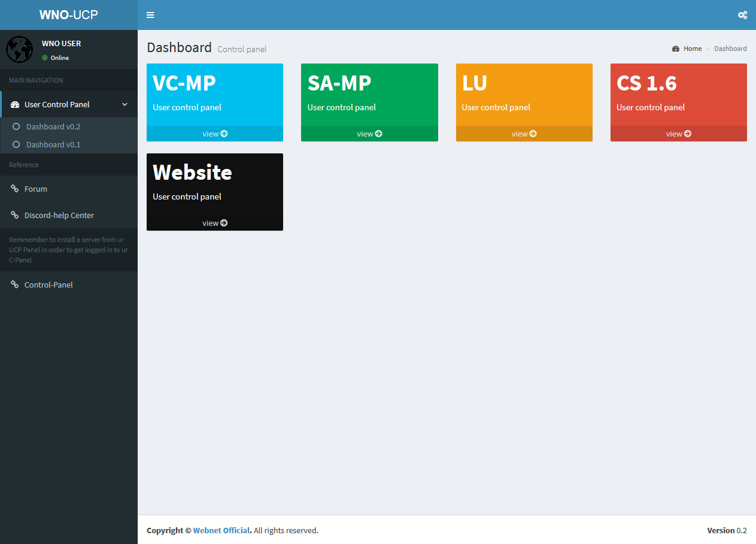The image size is (756, 544).
Task: Toggle the sidebar hamburger menu icon
Action: (x=150, y=15)
